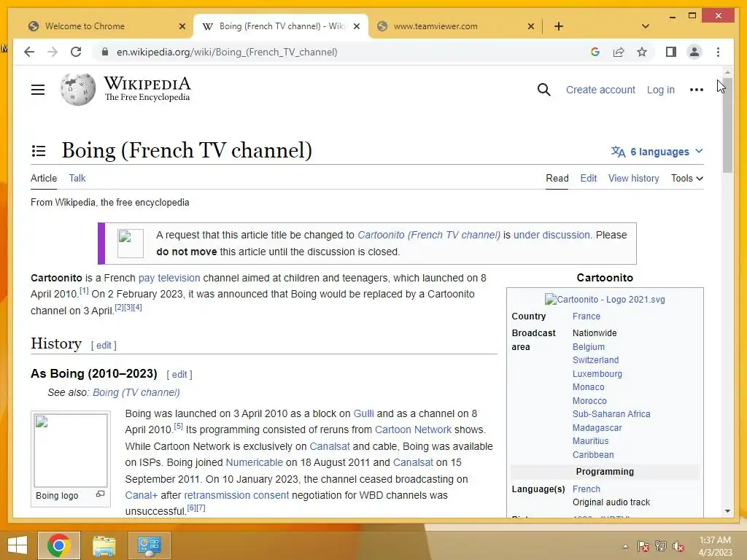The width and height of the screenshot is (747, 560).
Task: Share this page using the share icon
Action: (619, 52)
